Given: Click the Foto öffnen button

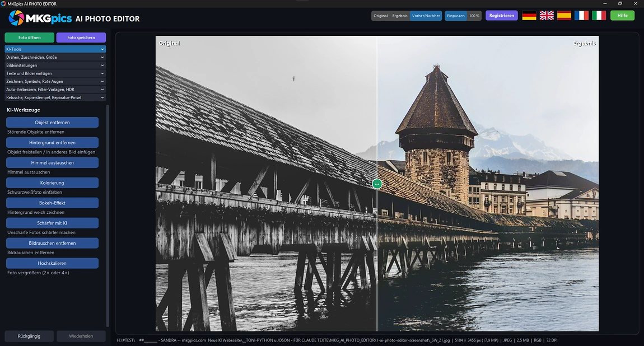Looking at the screenshot, I should coord(30,38).
